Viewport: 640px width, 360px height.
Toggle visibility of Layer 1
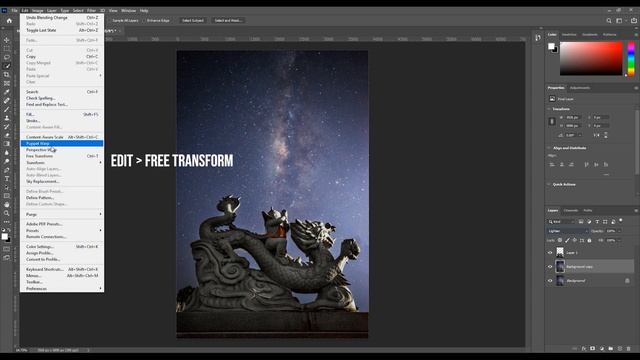click(x=550, y=253)
